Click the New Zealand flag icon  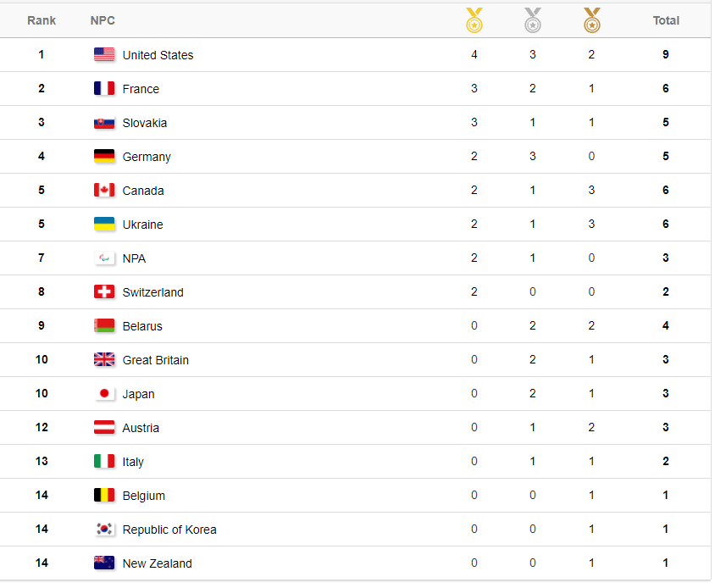click(x=104, y=563)
